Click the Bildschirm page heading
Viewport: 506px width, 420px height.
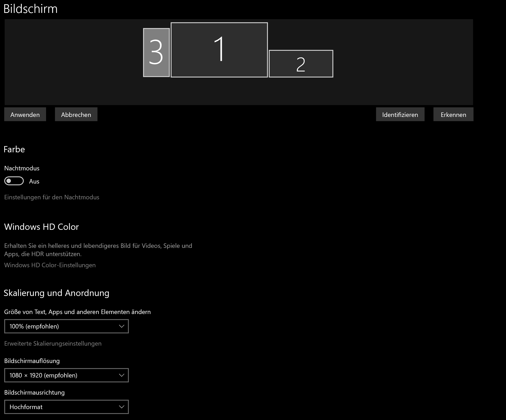[31, 9]
